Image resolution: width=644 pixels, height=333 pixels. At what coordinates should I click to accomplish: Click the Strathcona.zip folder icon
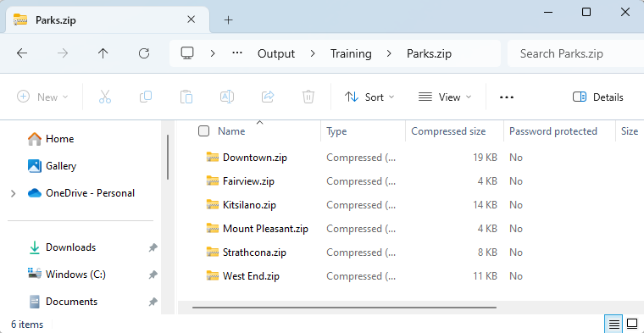(x=213, y=253)
